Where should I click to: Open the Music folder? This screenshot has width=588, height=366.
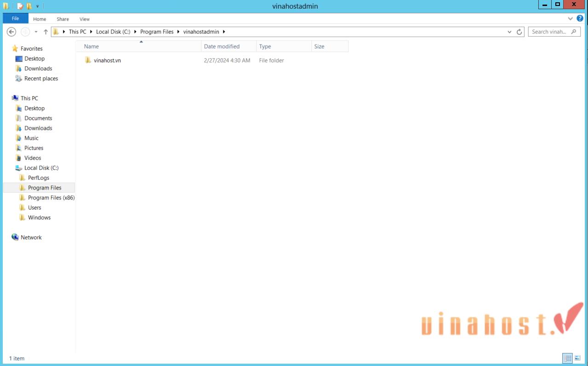[31, 138]
